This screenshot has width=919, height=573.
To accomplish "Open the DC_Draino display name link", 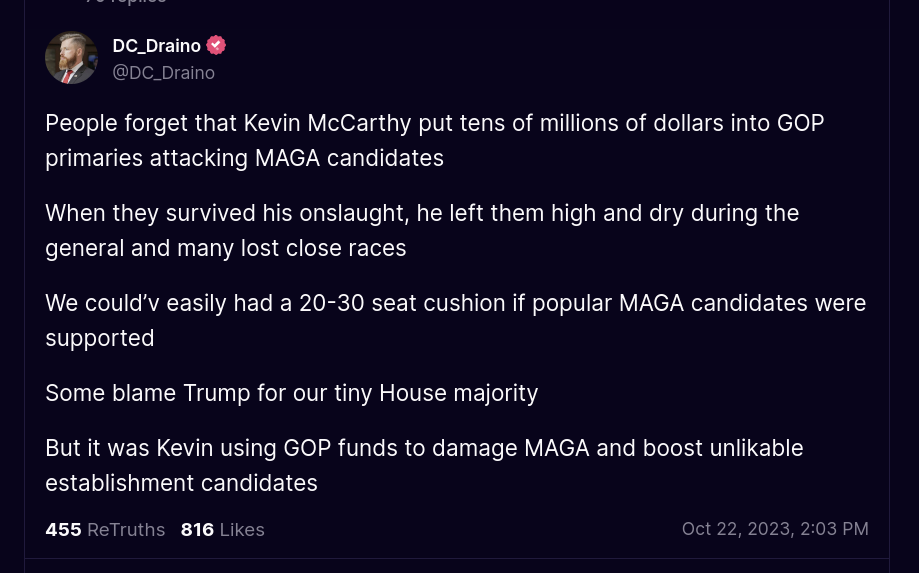I will 156,46.
